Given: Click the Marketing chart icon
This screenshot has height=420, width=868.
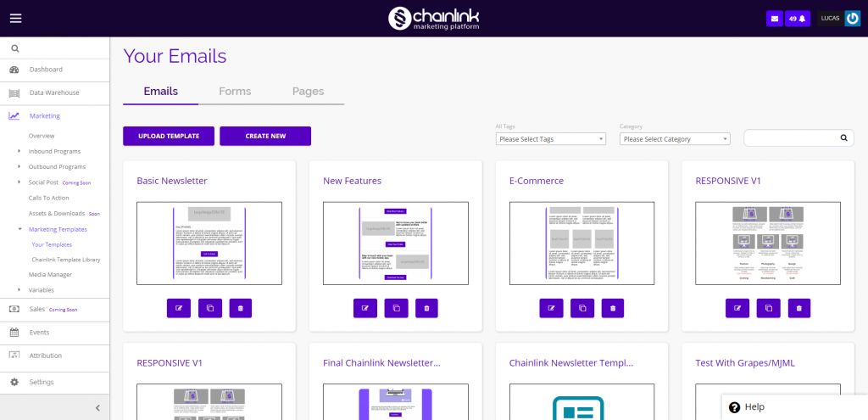Looking at the screenshot, I should pos(14,116).
